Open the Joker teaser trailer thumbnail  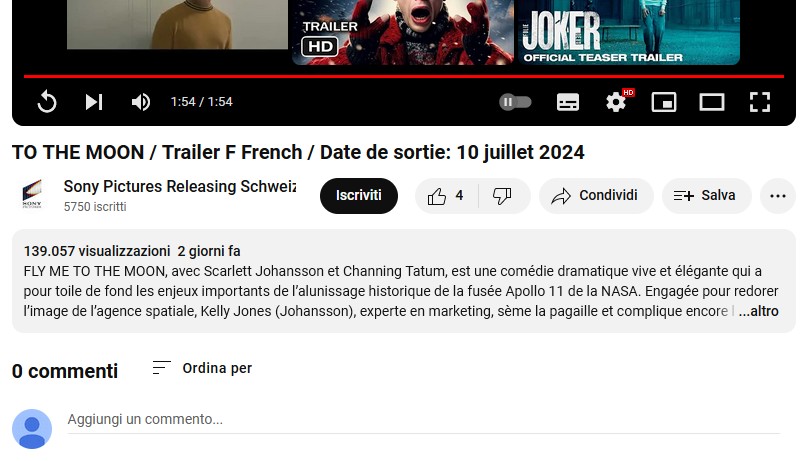627,32
